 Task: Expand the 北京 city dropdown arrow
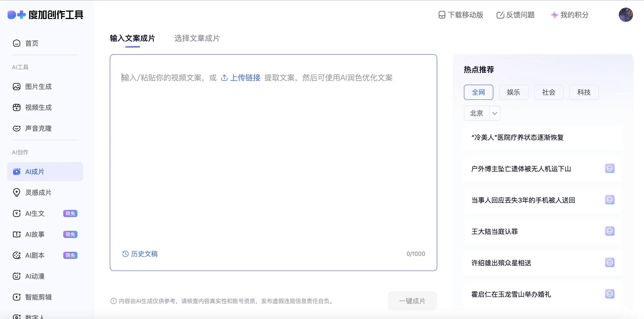tap(495, 113)
